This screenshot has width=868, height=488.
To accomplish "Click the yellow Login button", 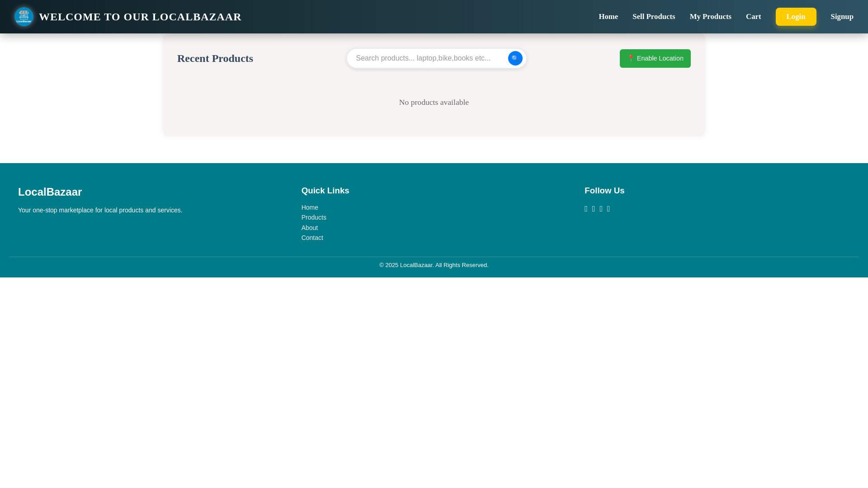I will point(796,17).
